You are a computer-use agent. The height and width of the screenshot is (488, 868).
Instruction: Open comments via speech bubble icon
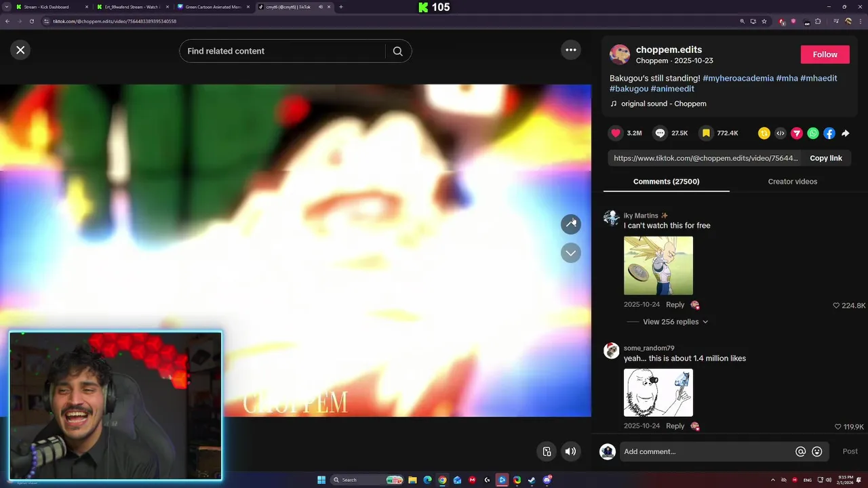tap(660, 133)
